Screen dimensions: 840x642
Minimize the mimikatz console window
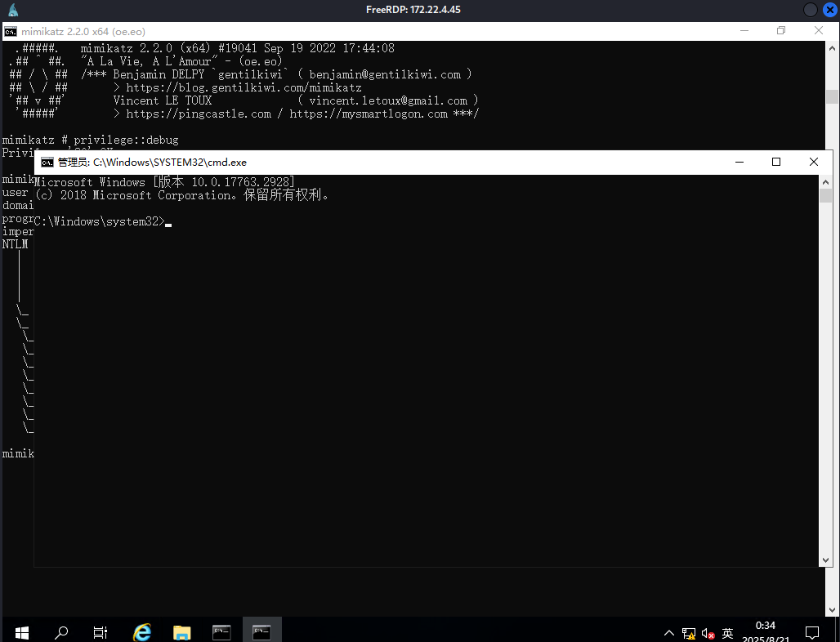point(744,30)
